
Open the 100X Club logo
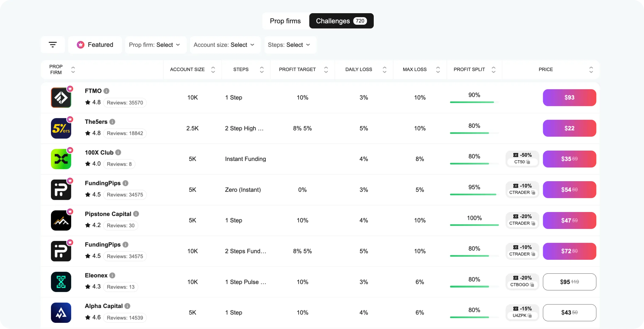tap(61, 159)
